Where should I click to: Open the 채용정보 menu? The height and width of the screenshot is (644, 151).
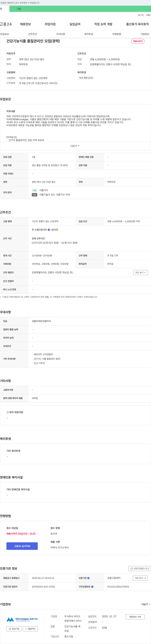pyautogui.click(x=25, y=24)
